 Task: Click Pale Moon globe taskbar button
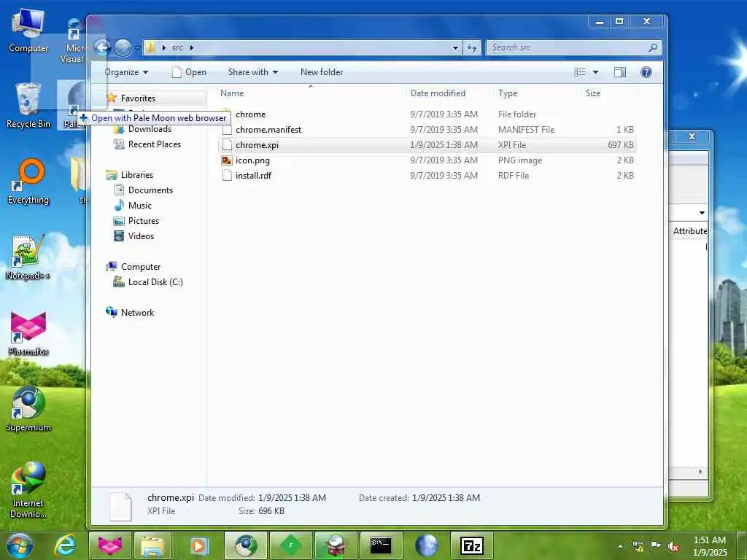426,545
